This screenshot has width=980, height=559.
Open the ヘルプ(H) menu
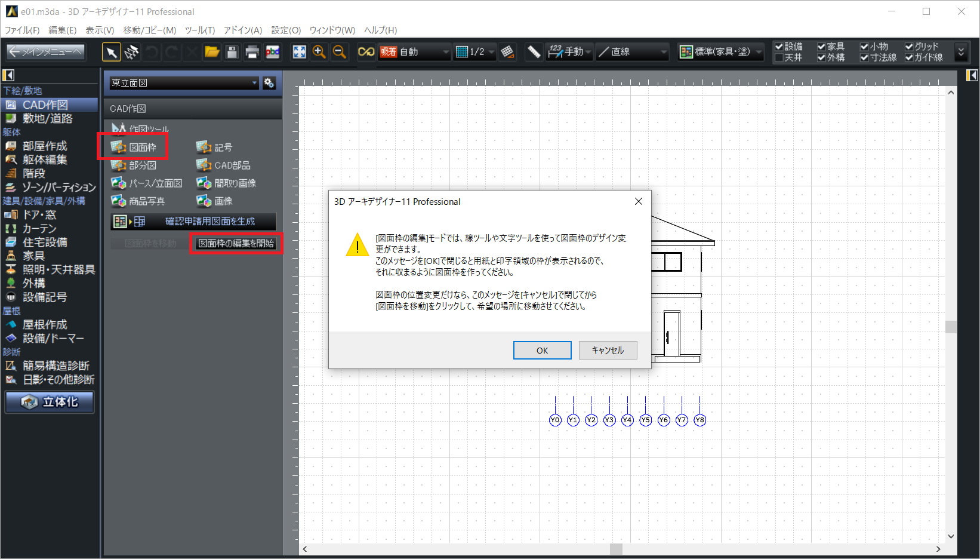click(380, 30)
